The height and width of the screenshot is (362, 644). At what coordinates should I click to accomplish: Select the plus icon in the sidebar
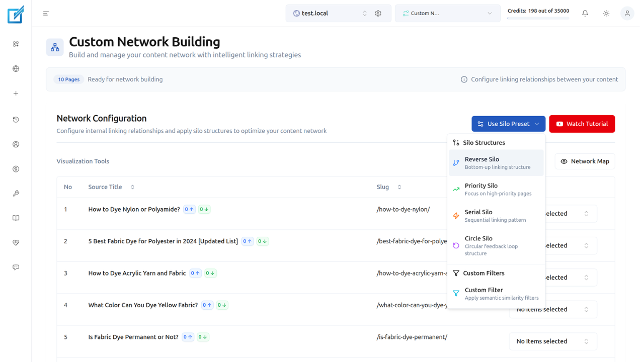(16, 93)
